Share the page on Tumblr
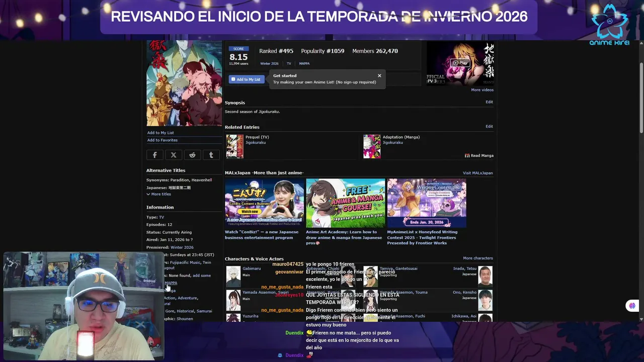 pos(211,155)
